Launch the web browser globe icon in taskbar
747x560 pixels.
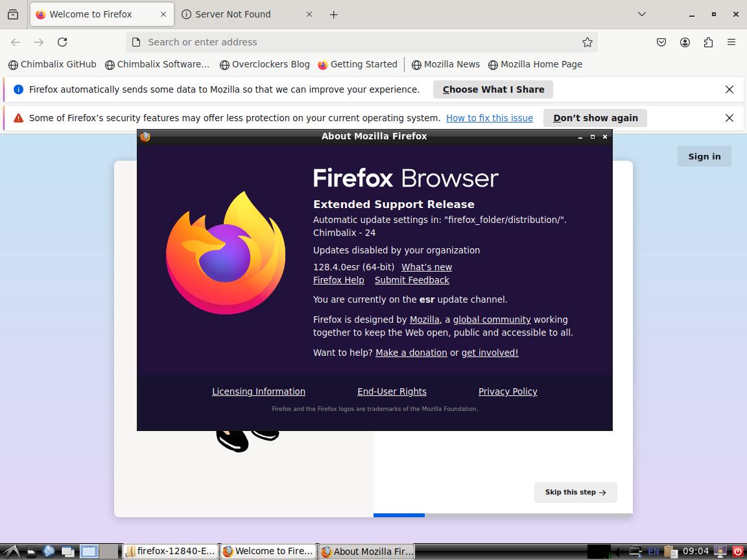[49, 552]
